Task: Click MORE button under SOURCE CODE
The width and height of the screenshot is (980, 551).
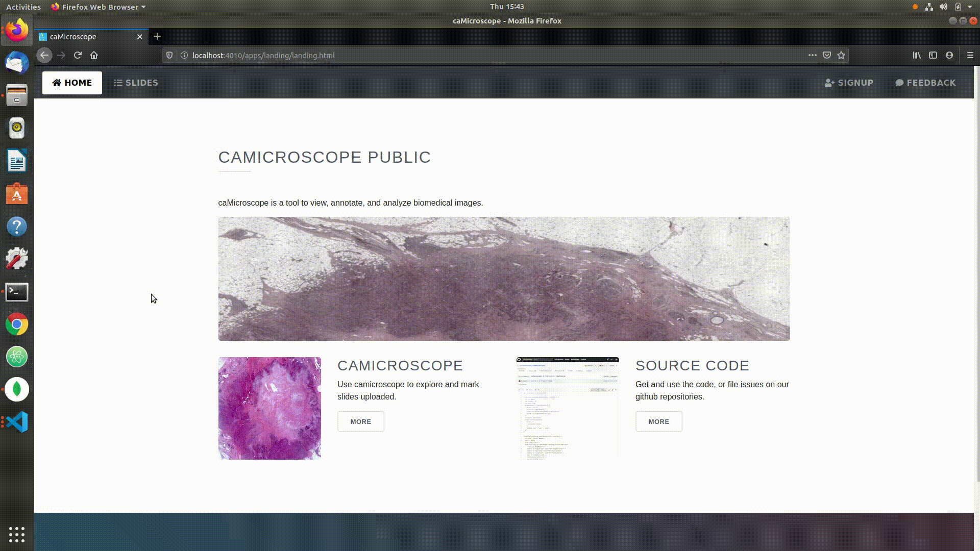Action: (658, 421)
